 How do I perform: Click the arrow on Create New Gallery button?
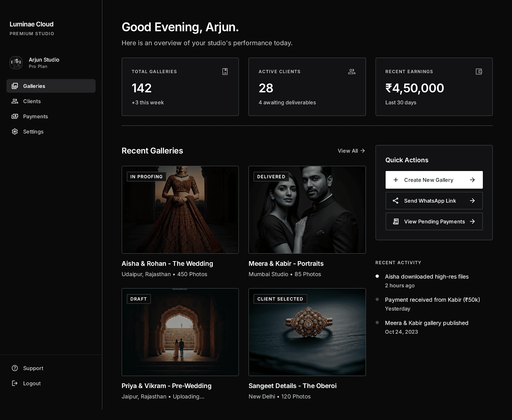coord(472,180)
